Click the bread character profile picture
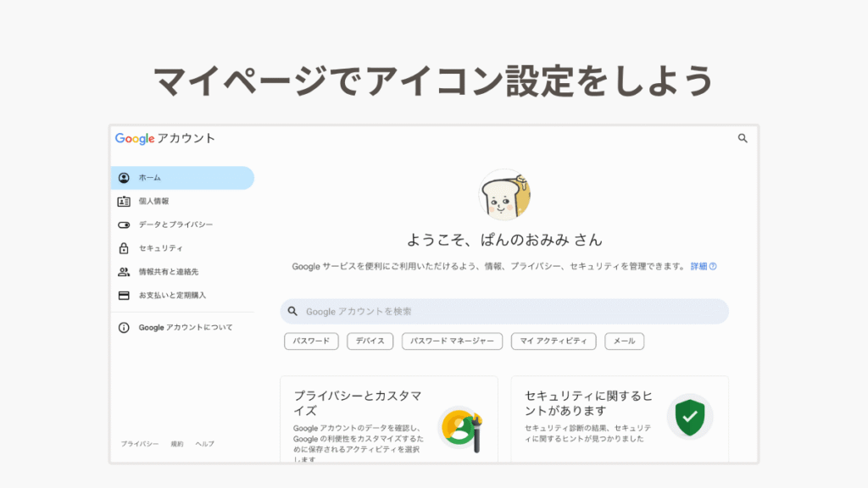Image resolution: width=868 pixels, height=488 pixels. pos(504,195)
